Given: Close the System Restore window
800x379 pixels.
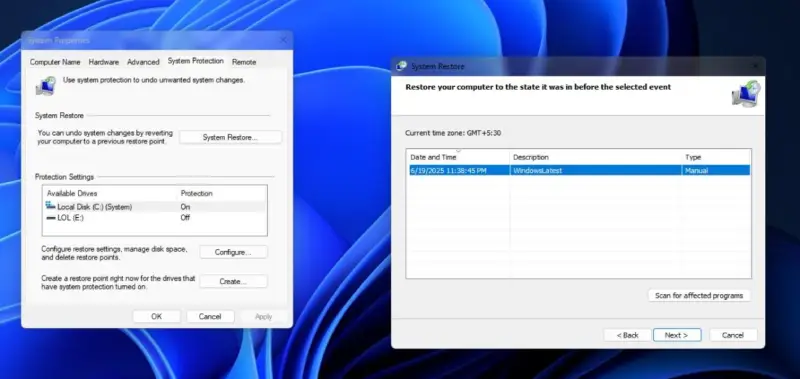Looking at the screenshot, I should click(755, 66).
